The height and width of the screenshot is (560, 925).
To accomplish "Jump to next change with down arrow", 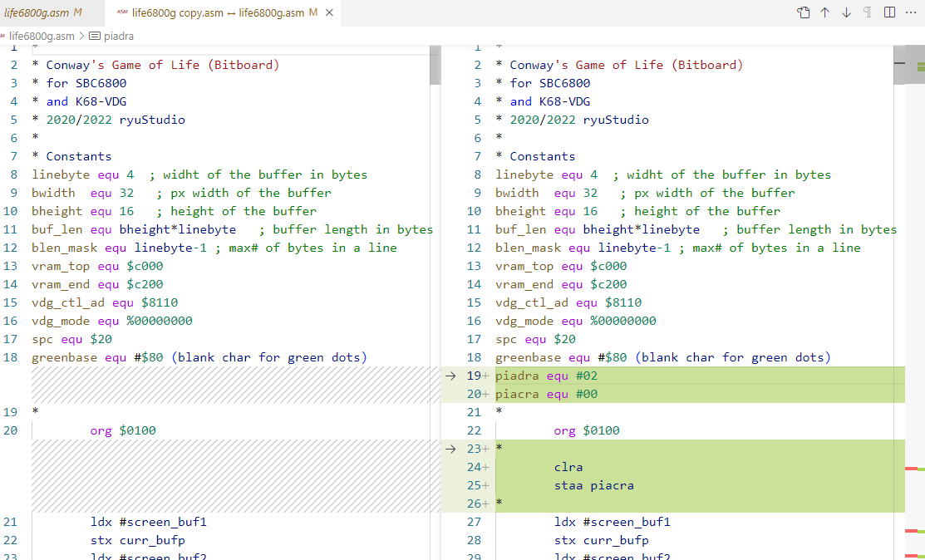I will (846, 12).
